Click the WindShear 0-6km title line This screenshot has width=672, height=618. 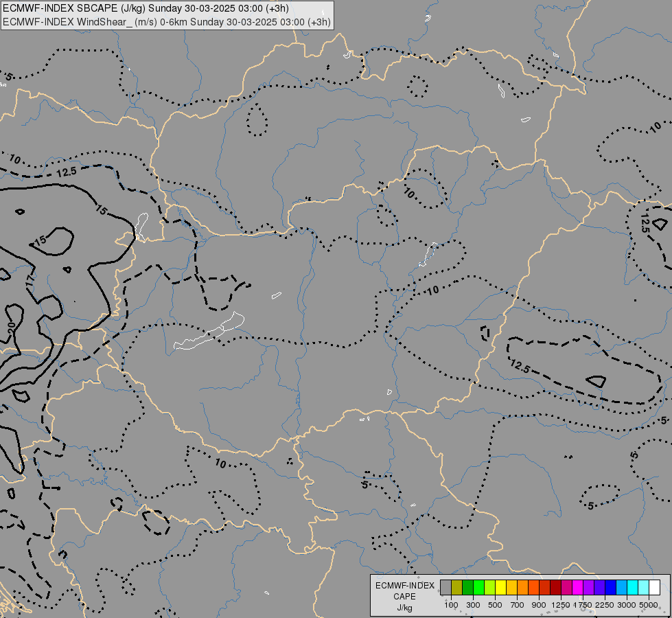(x=167, y=22)
